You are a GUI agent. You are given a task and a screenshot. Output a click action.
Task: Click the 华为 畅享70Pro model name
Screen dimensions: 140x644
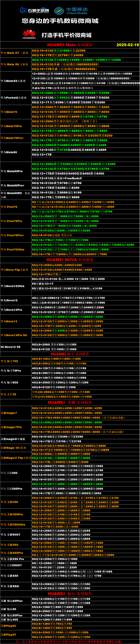point(11,371)
